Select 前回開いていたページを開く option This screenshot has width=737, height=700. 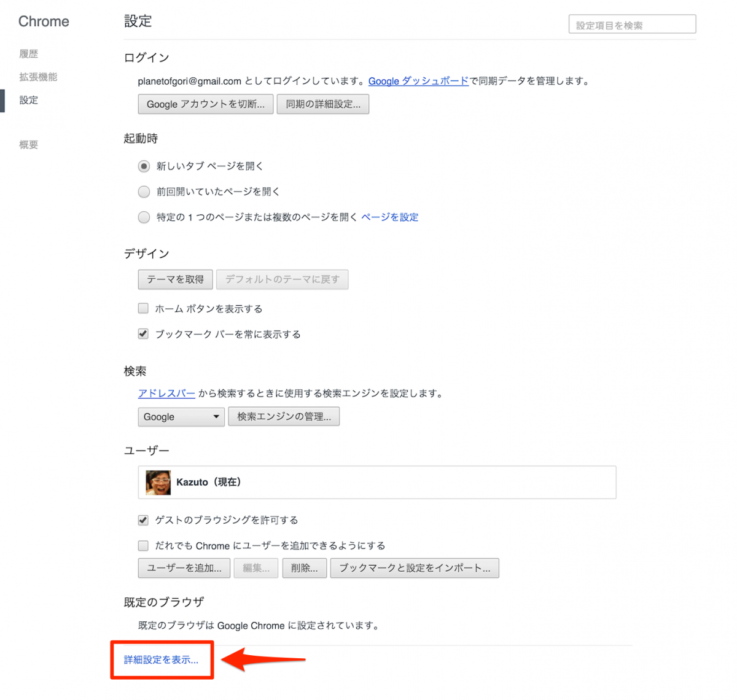click(143, 192)
